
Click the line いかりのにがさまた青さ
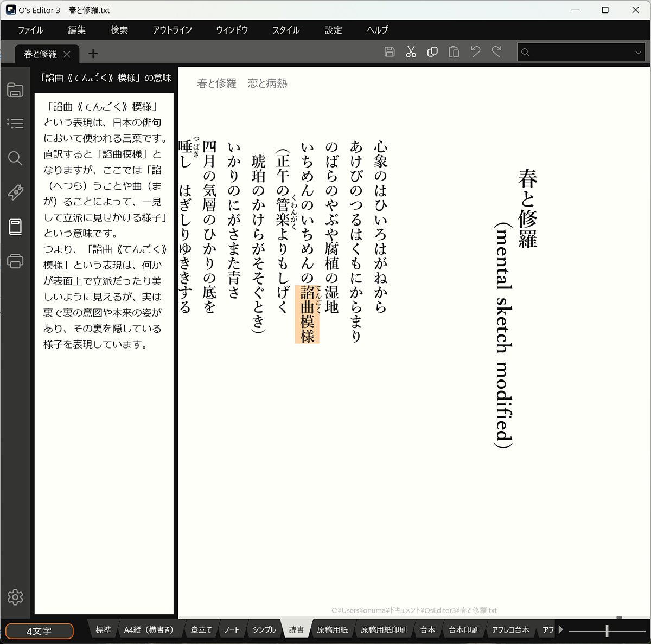click(233, 220)
